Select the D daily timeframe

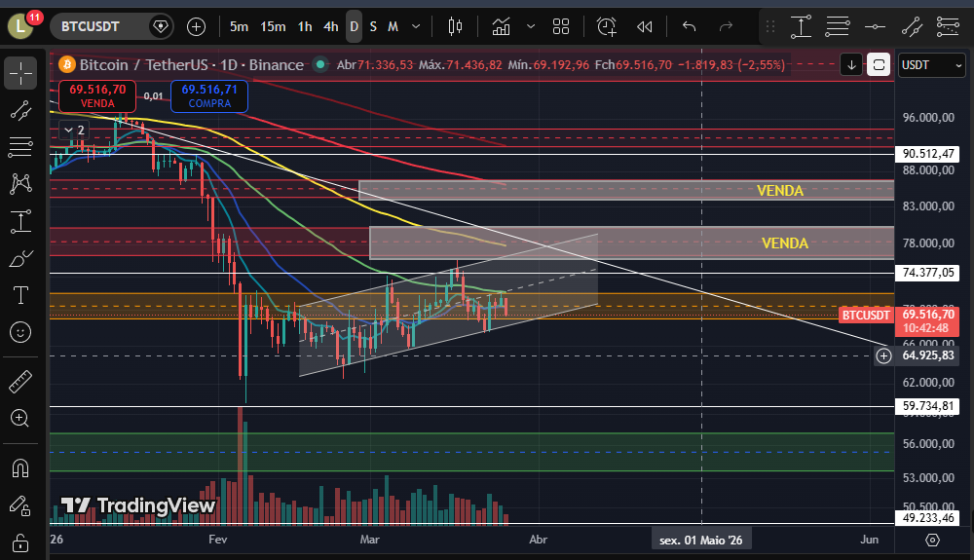tap(355, 26)
